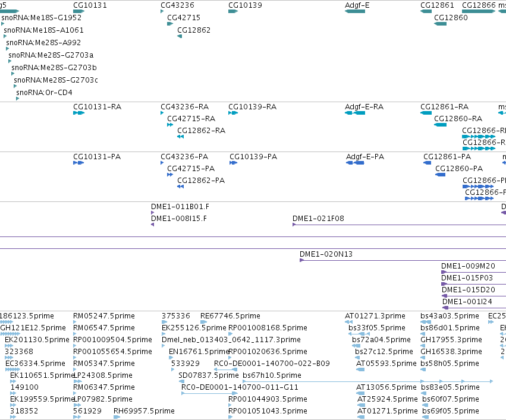
Task: Select EST bs72a04.5prime
Action: pos(381,340)
